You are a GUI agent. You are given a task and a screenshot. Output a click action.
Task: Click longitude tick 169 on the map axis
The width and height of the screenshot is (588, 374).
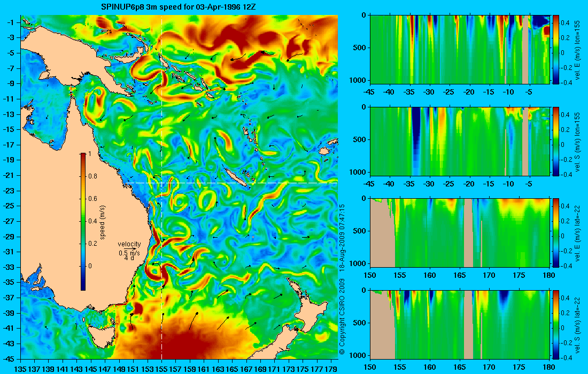pos(260,369)
